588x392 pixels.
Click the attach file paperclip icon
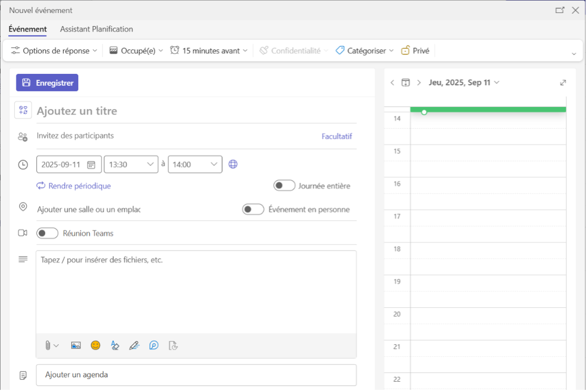point(48,345)
